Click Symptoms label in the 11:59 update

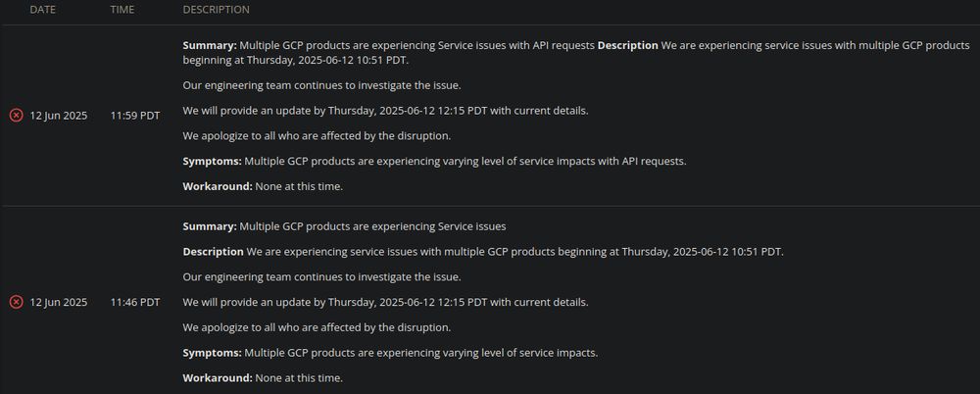(213, 162)
